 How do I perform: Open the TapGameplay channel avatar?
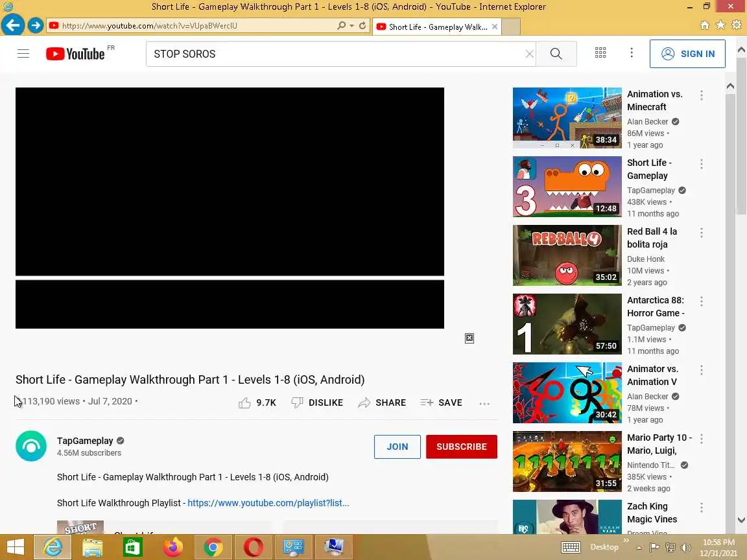tap(31, 446)
